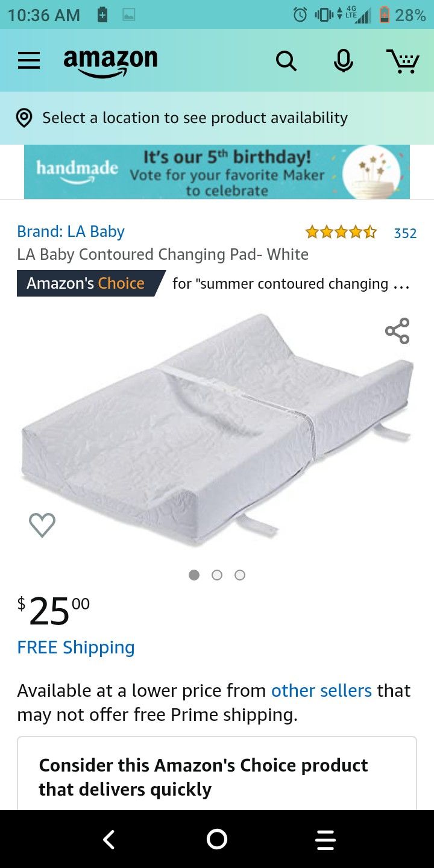The width and height of the screenshot is (434, 868).
Task: Share this product via the share icon
Action: (397, 331)
